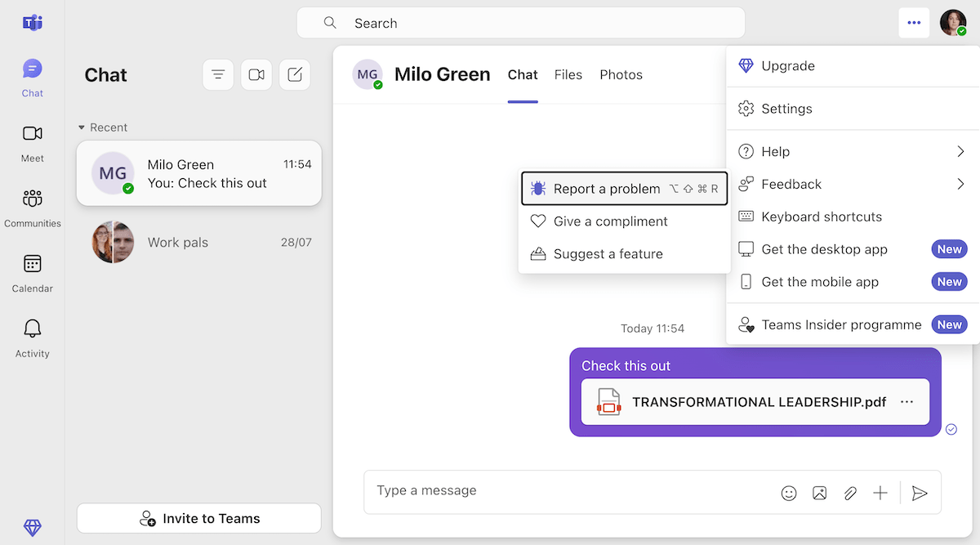
Task: Open TRANSFORMATIONAL LEADERSHIP.pdf attachment
Action: click(755, 402)
